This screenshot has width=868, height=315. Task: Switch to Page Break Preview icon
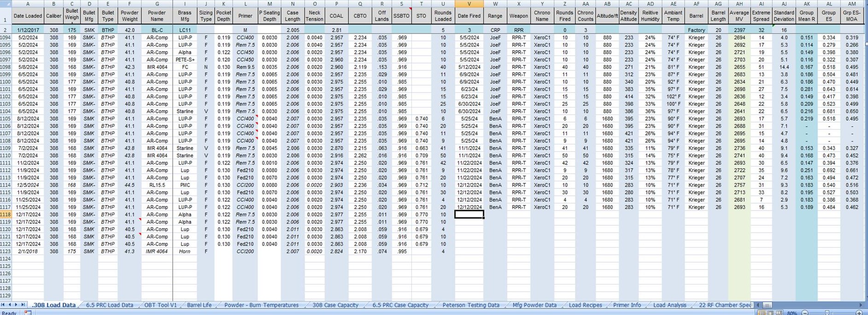[x=779, y=313]
